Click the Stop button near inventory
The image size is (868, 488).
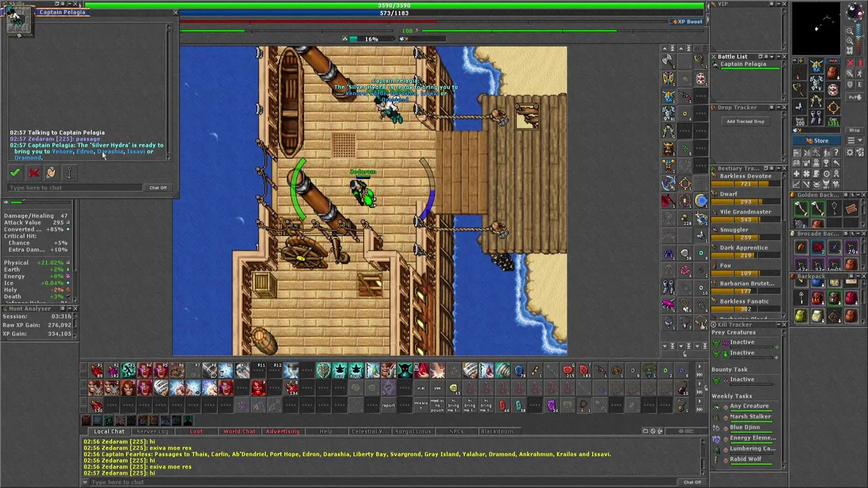coord(854,130)
